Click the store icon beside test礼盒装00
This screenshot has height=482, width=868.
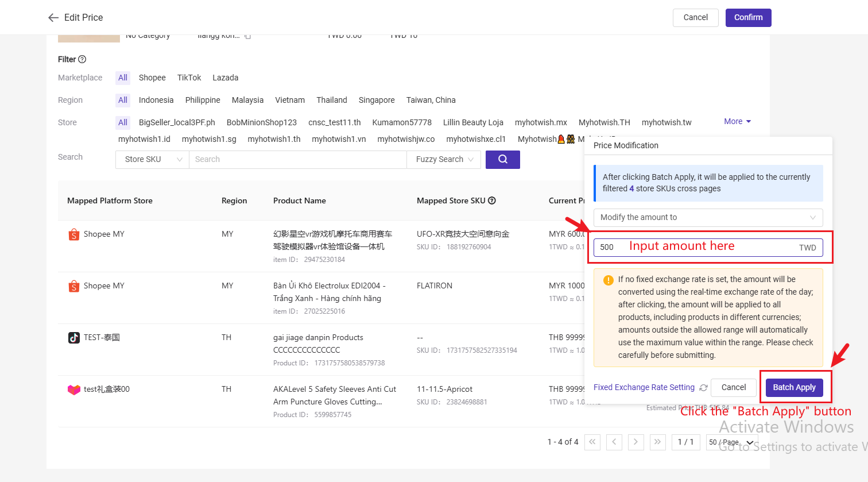[x=73, y=389]
